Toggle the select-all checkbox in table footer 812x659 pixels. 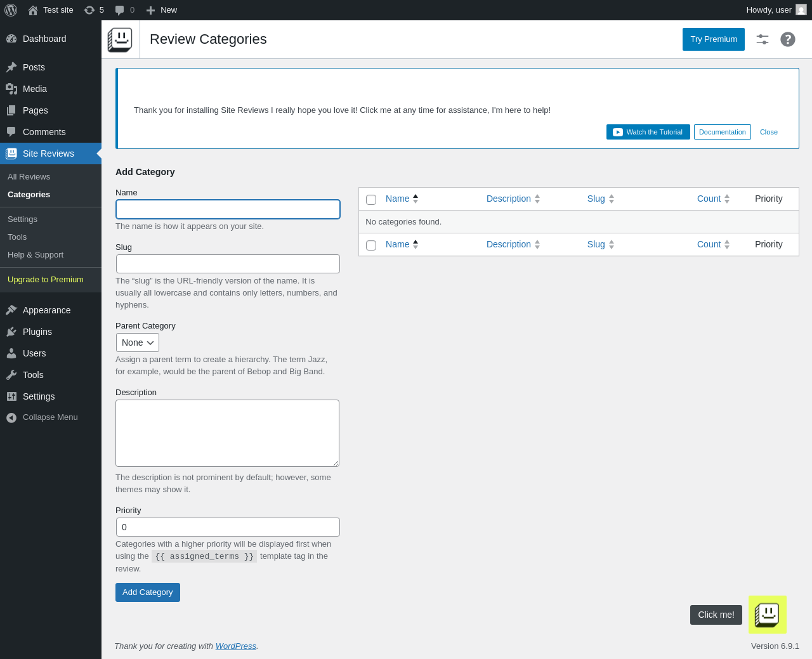pyautogui.click(x=371, y=245)
